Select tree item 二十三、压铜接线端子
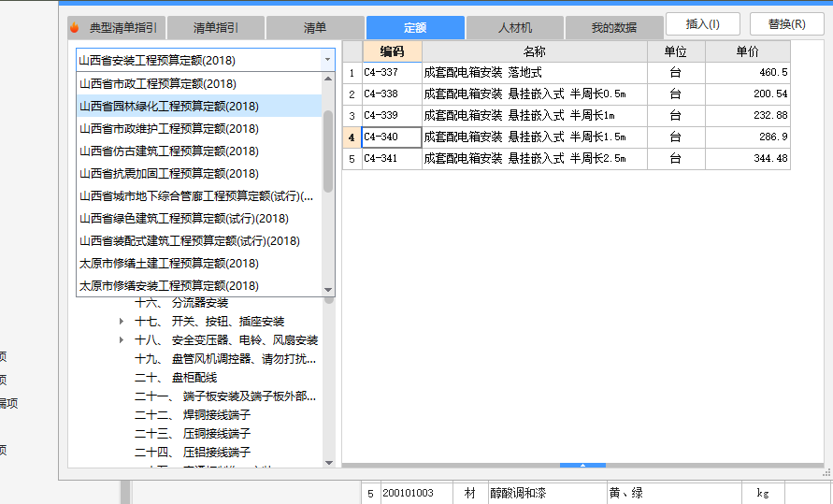833x504 pixels. click(193, 433)
